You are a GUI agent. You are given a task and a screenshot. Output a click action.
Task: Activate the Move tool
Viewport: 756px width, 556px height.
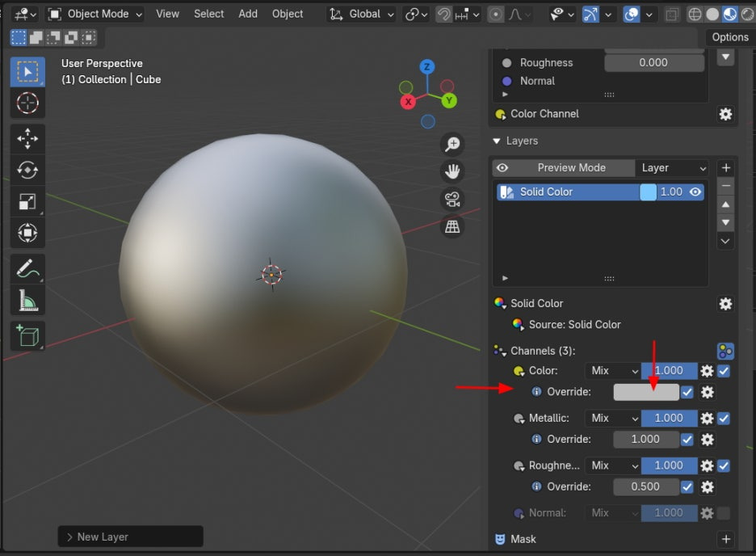[x=27, y=139]
